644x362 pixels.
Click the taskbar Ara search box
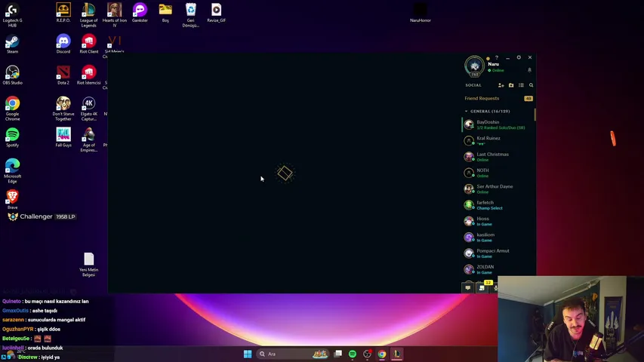(293, 354)
